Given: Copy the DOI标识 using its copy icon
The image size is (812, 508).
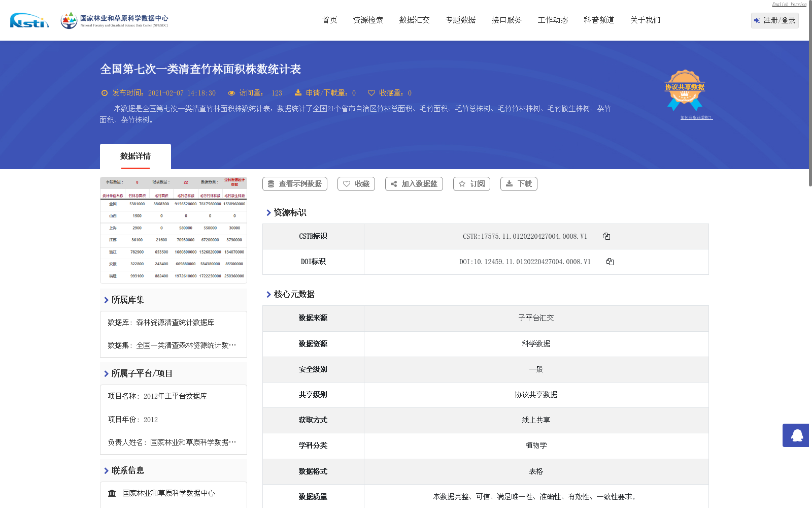Looking at the screenshot, I should click(x=610, y=262).
